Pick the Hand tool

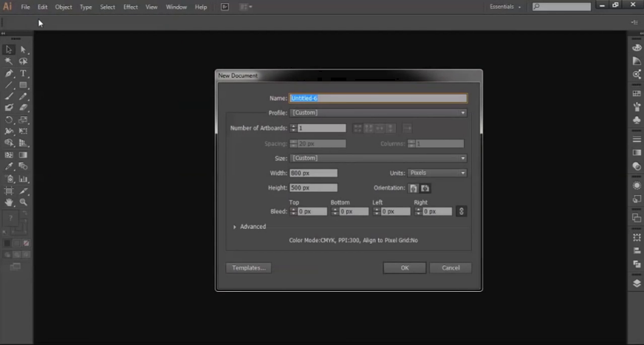coord(9,202)
